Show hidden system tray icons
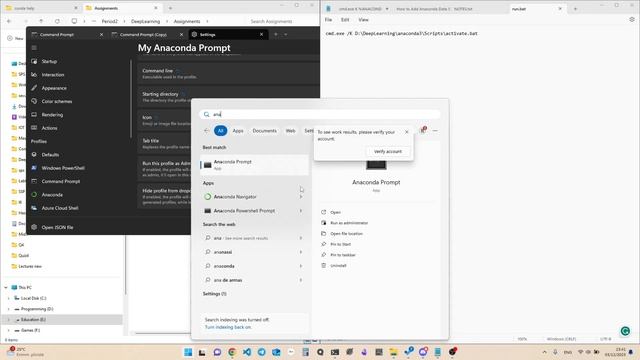640x360 pixels. point(544,352)
